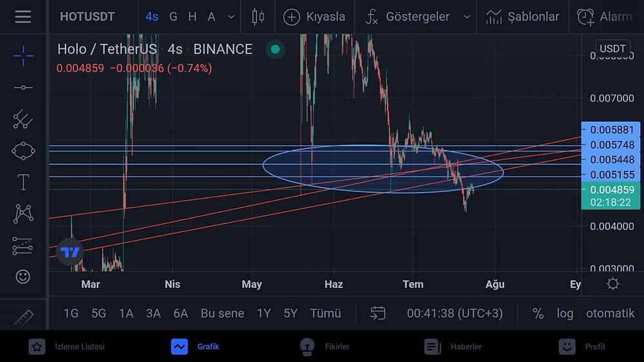Viewport: 644px width, 362px height.
Task: Create an alert with Alarm button
Action: tap(605, 17)
